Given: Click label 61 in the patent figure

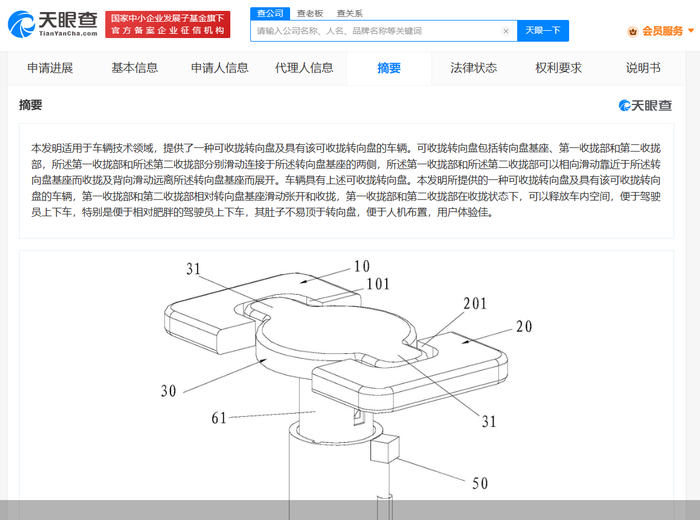Looking at the screenshot, I should [219, 418].
